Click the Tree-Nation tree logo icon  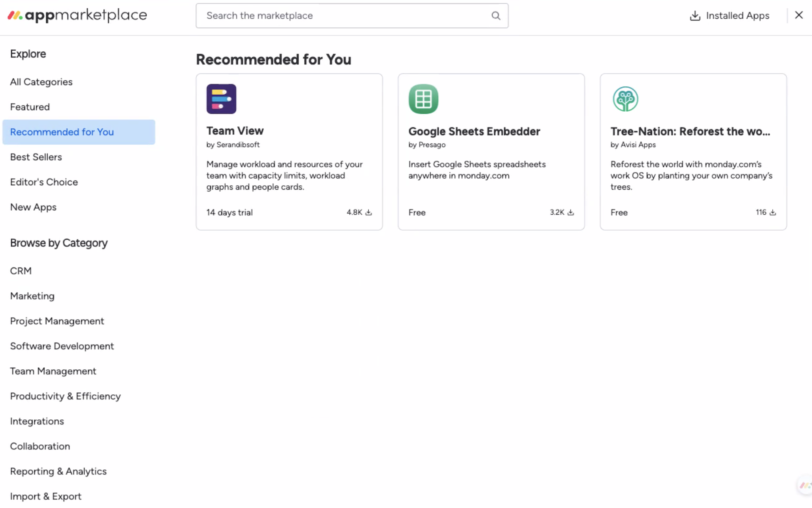625,99
